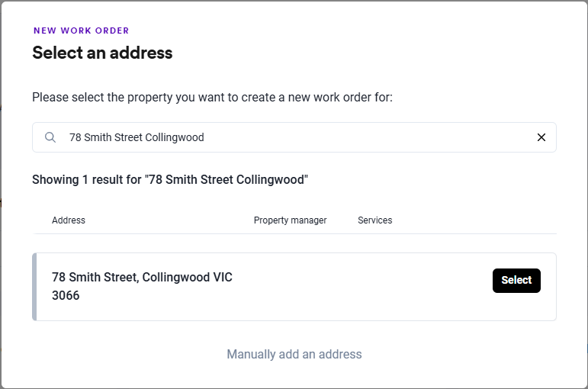This screenshot has width=588, height=389.
Task: Click the grey accent bar on result row
Action: coord(34,287)
